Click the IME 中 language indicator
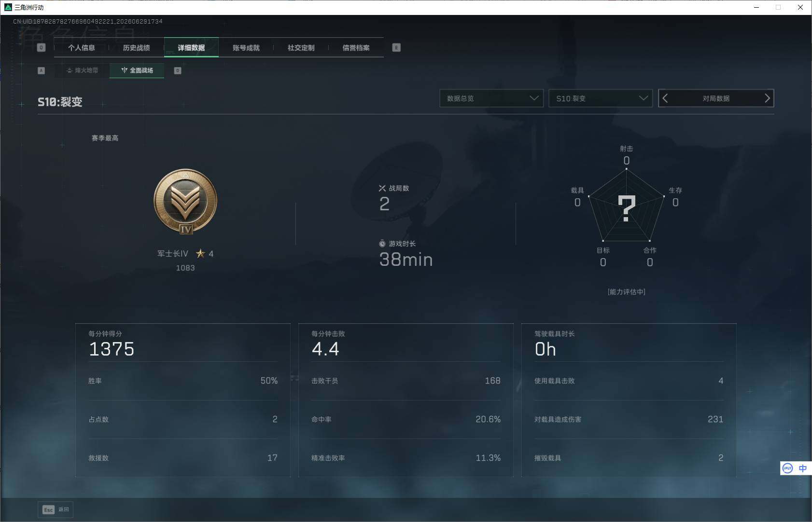 [802, 468]
